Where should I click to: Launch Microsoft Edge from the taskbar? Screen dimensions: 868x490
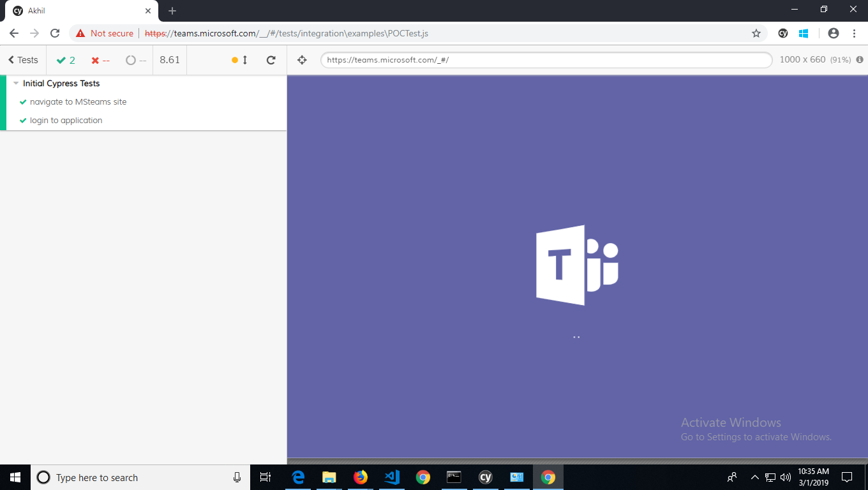pos(298,477)
